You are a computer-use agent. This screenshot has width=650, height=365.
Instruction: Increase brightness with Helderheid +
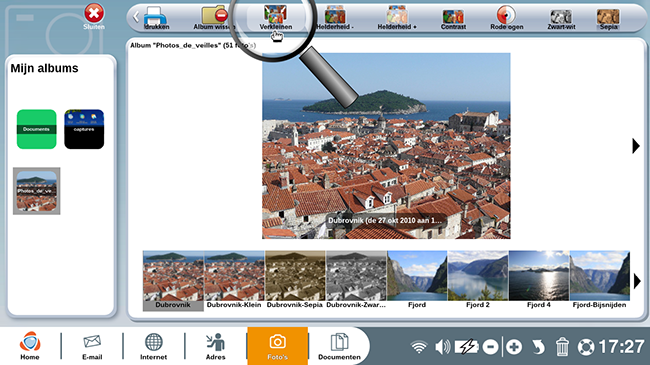(x=397, y=18)
